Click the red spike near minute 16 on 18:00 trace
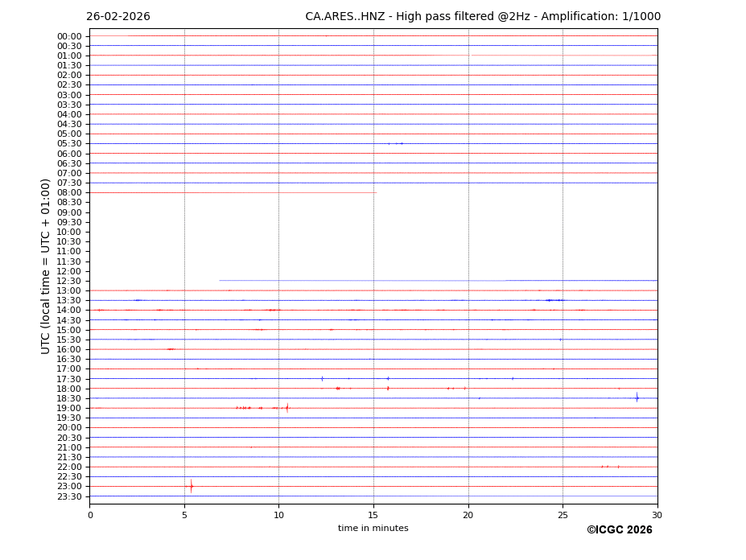Image resolution: width=746 pixels, height=560 pixels. 387,388
